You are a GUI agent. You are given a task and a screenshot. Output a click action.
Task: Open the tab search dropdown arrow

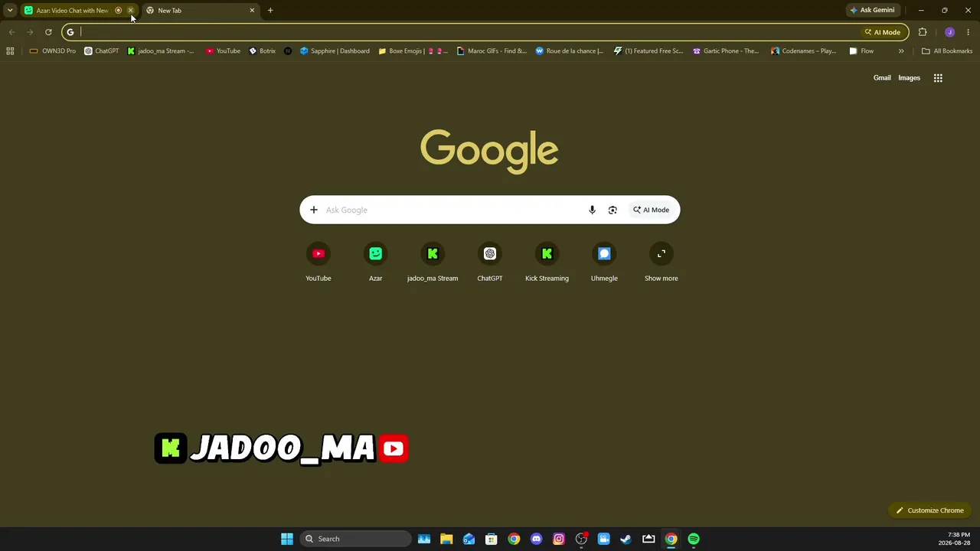pos(10,11)
